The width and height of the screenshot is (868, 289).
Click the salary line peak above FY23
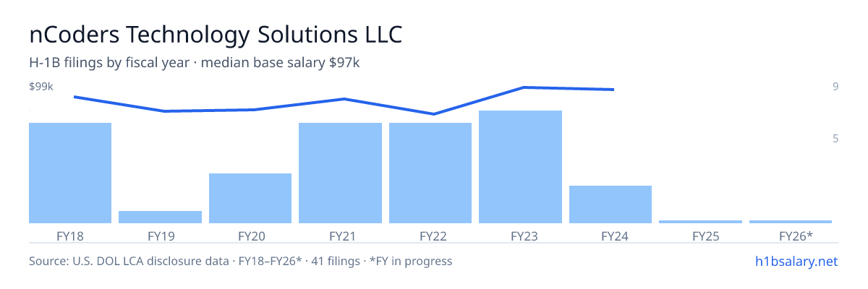point(522,87)
